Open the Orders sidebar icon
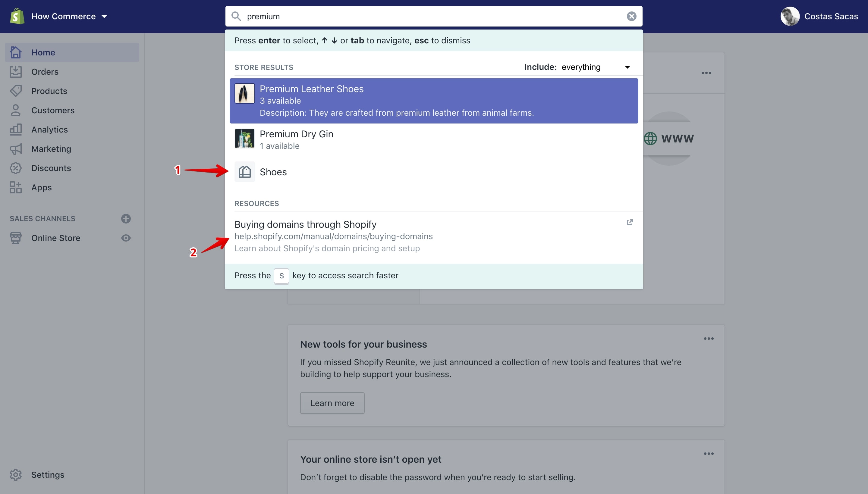This screenshot has height=494, width=868. click(16, 72)
